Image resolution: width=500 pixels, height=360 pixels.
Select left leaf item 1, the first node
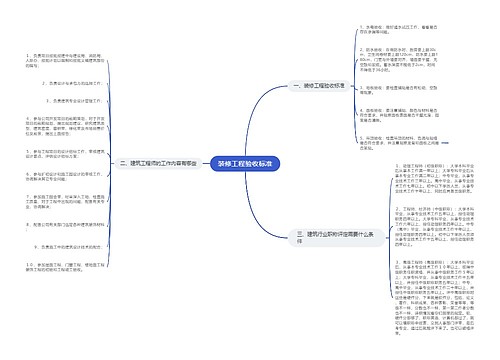click(x=65, y=61)
